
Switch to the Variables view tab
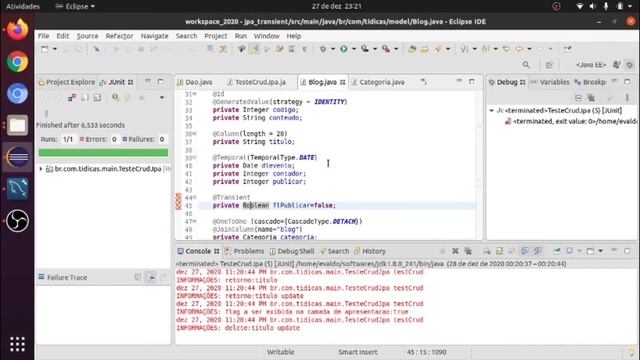[x=550, y=82]
